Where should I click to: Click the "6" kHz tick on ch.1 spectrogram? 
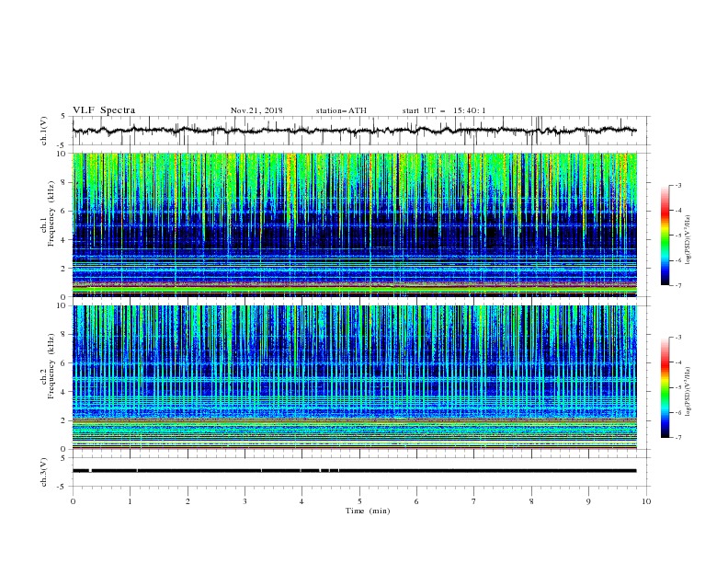tap(65, 211)
